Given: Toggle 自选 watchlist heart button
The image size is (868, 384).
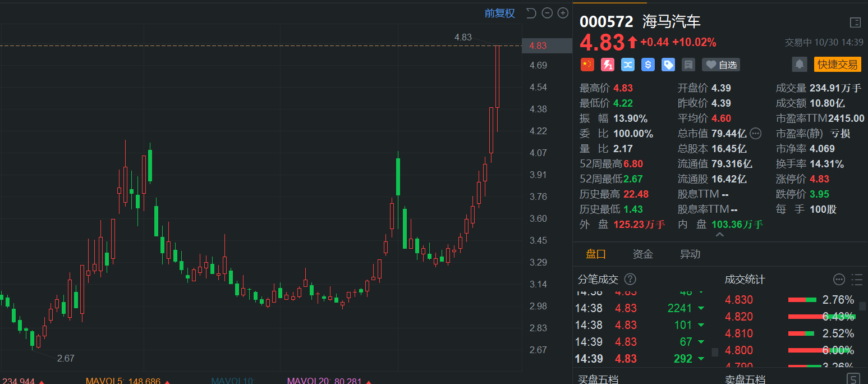Looking at the screenshot, I should coord(721,65).
